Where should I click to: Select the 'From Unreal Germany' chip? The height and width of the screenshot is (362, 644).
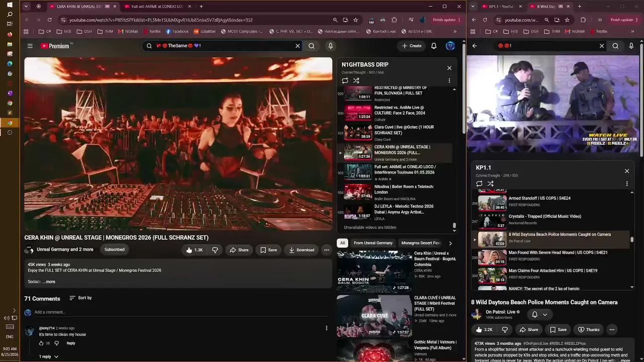(373, 243)
